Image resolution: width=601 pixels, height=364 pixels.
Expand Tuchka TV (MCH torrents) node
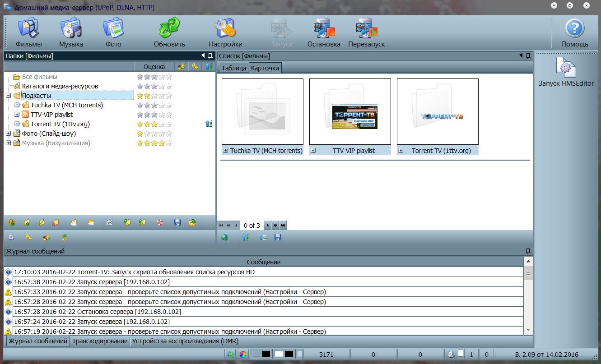pyautogui.click(x=17, y=105)
